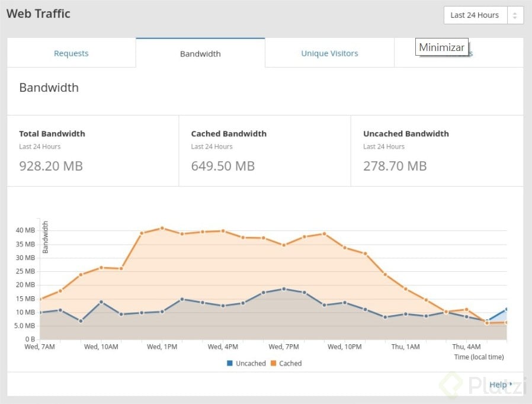Click the Wed, 10AM axis label
The height and width of the screenshot is (404, 532).
point(101,347)
